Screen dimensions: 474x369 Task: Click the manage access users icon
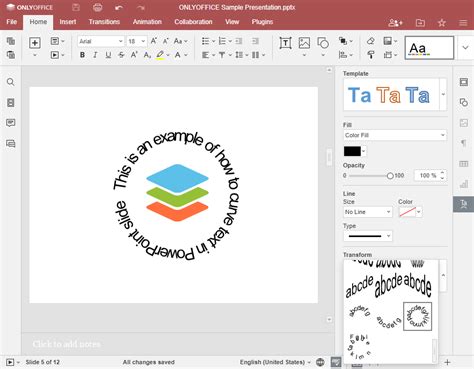tap(395, 23)
